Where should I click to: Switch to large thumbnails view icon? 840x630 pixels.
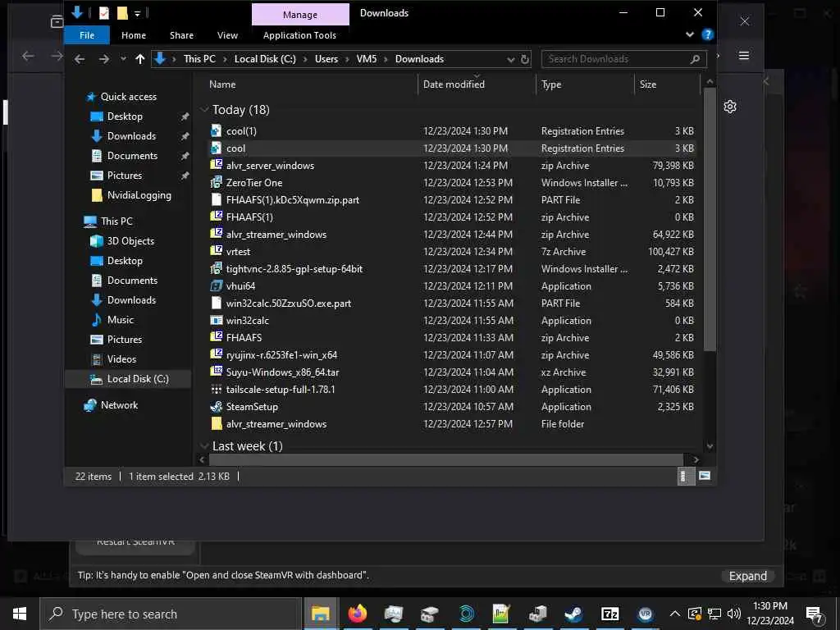[x=705, y=476]
